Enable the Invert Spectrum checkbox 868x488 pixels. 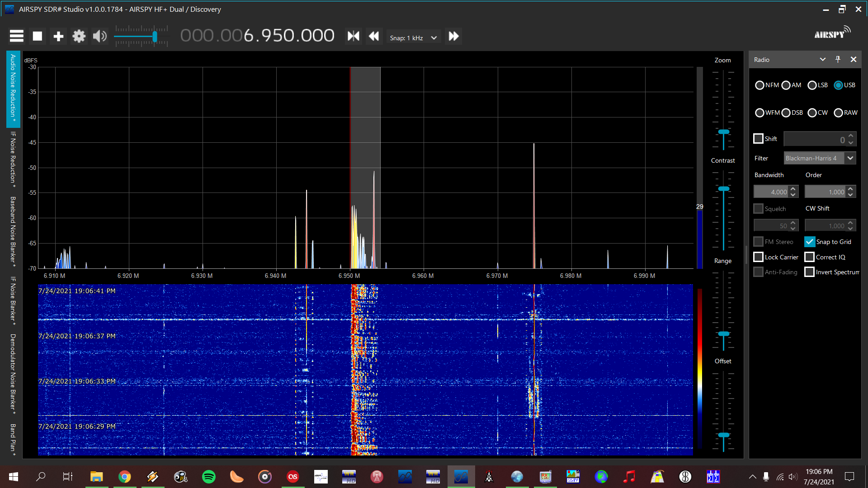coord(810,272)
